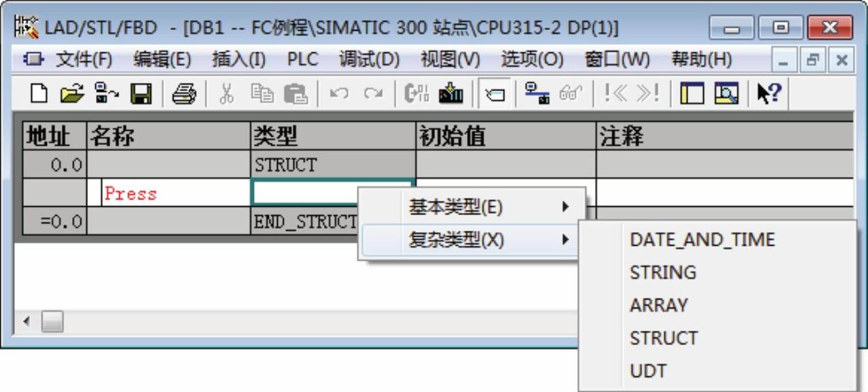This screenshot has height=392, width=868.
Task: Click the 注释 column header
Action: tap(724, 137)
